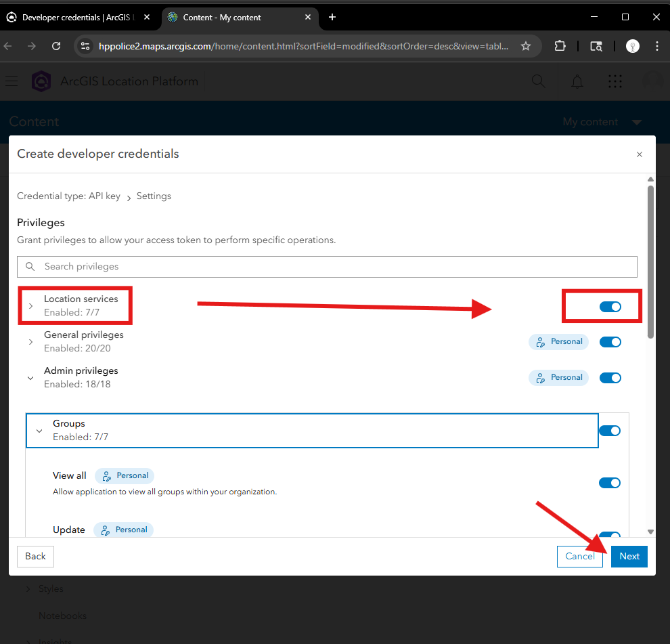Open the tab search side panel icon
The height and width of the screenshot is (644, 670).
pyautogui.click(x=596, y=46)
